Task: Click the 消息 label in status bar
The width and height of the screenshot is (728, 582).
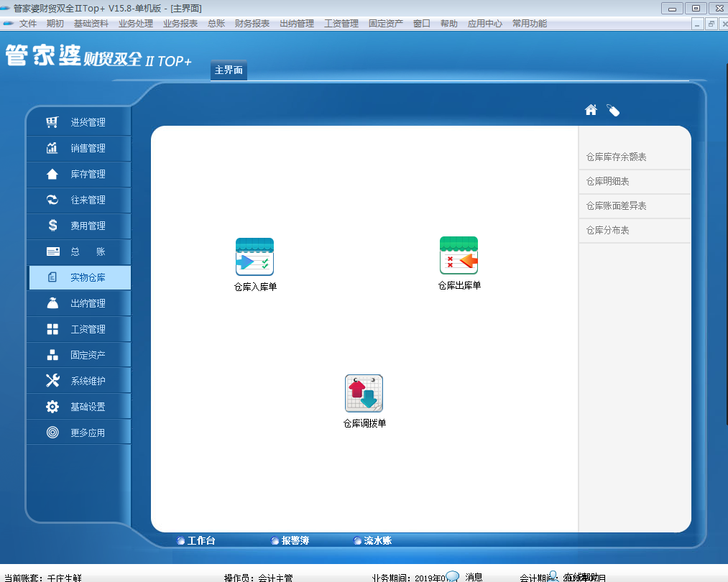Action: (474, 577)
